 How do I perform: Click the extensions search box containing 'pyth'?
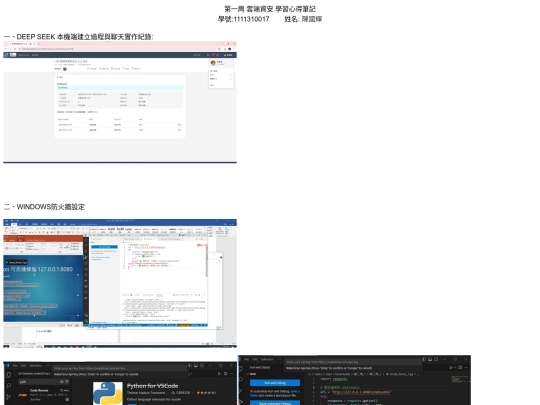click(x=43, y=382)
